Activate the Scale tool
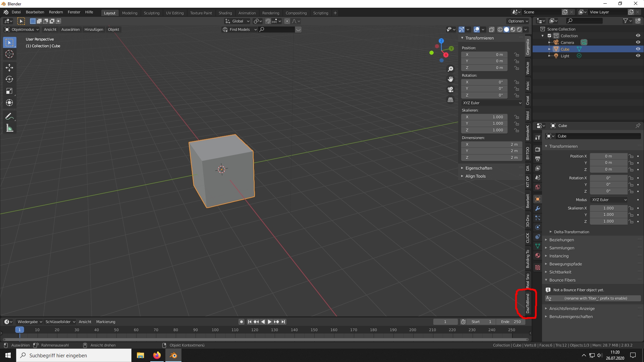The width and height of the screenshot is (644, 362). [9, 91]
